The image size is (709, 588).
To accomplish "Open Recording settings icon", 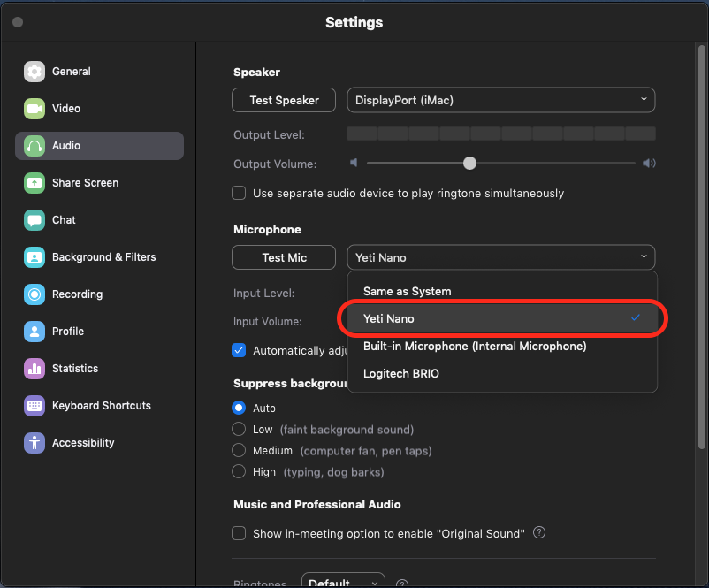I will coord(34,294).
